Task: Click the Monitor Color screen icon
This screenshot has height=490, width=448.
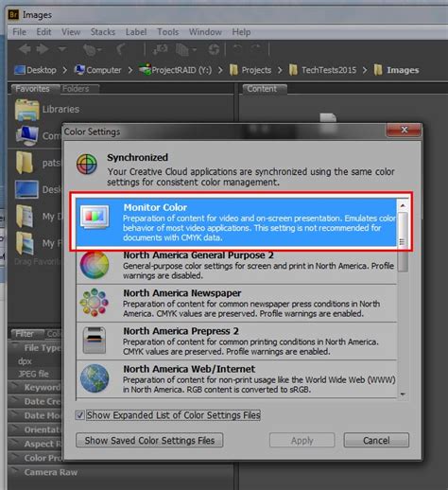Action: coord(95,217)
